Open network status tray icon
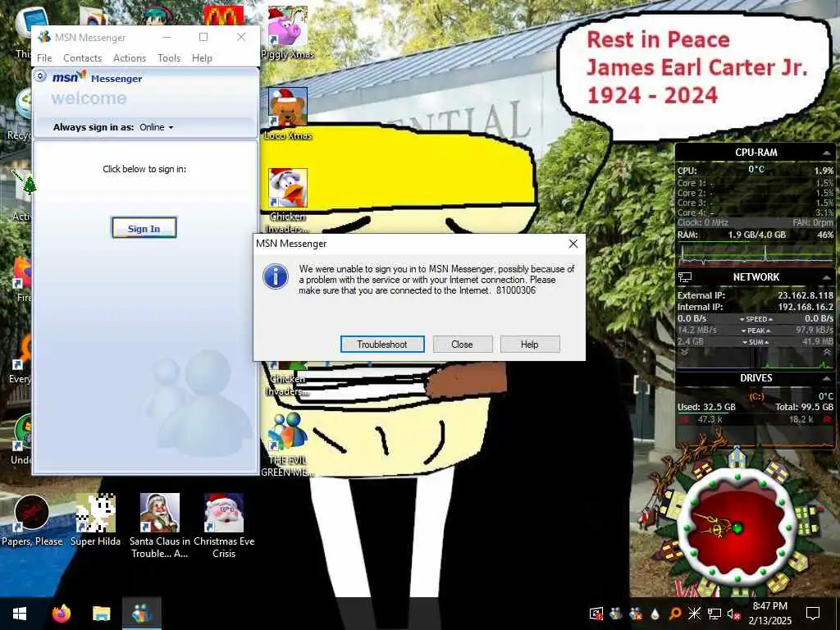 pos(714,614)
